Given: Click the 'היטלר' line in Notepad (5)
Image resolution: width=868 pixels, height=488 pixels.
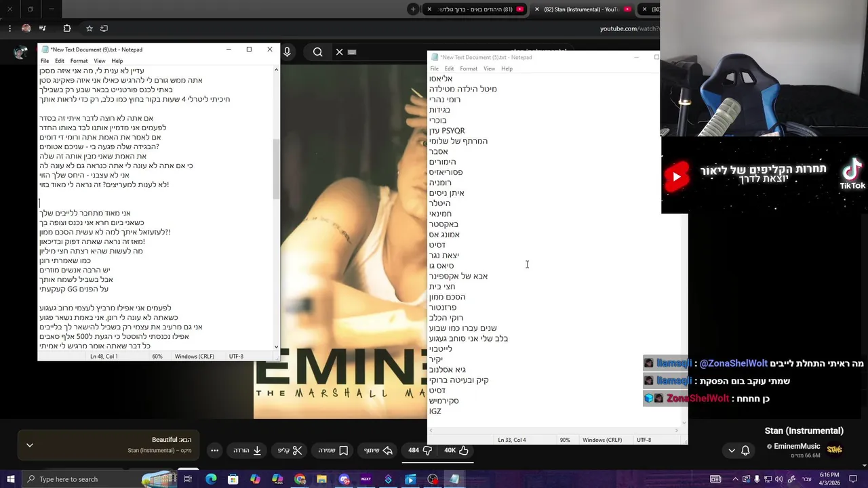Looking at the screenshot, I should pyautogui.click(x=439, y=203).
